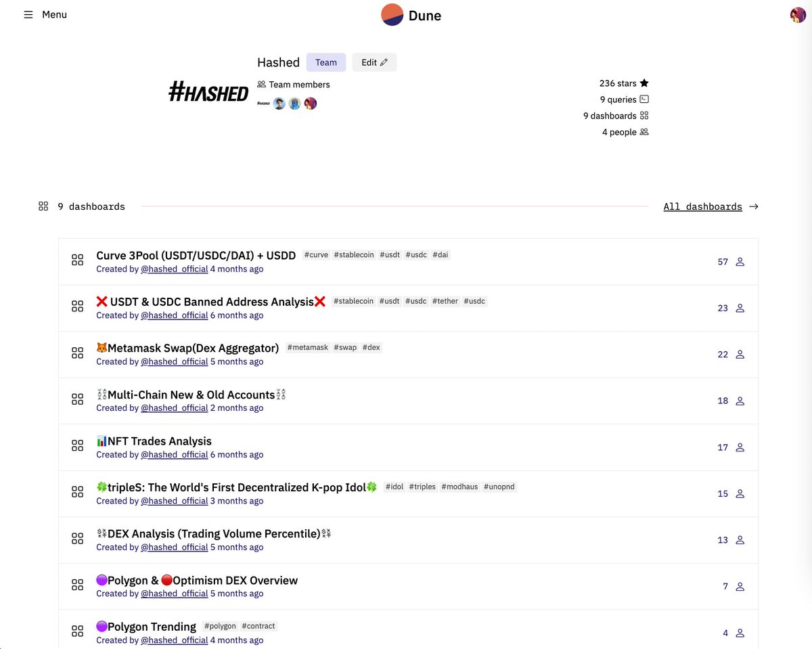The width and height of the screenshot is (812, 649).
Task: Click the star icon beside 236 stars
Action: pyautogui.click(x=644, y=83)
